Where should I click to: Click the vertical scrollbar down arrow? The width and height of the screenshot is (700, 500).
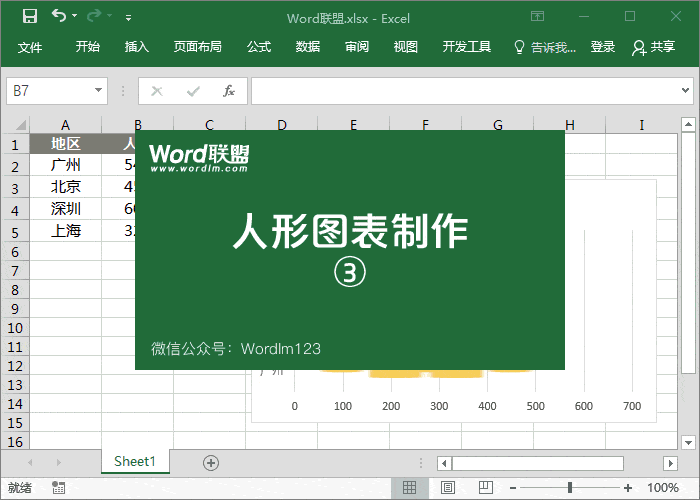[688, 443]
